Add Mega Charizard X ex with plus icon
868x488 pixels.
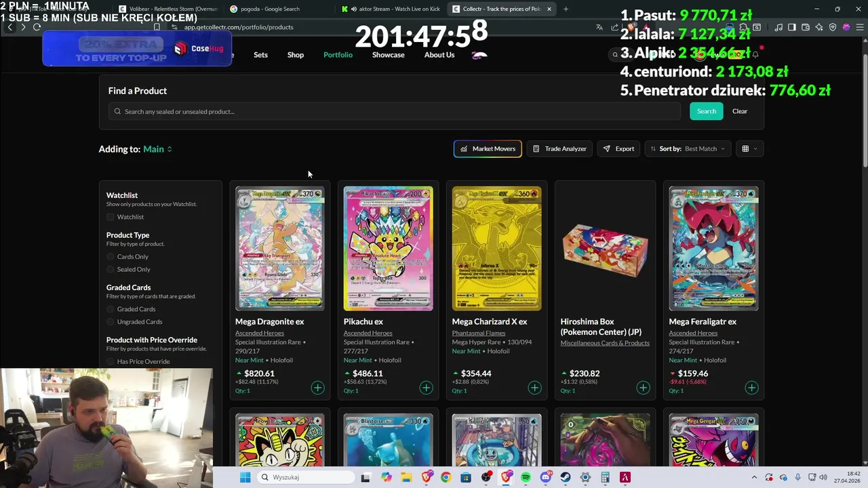click(x=534, y=388)
